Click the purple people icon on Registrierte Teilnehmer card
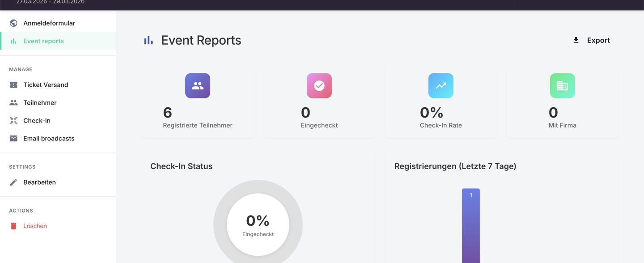Viewport: 644px width, 263px height. point(197,85)
